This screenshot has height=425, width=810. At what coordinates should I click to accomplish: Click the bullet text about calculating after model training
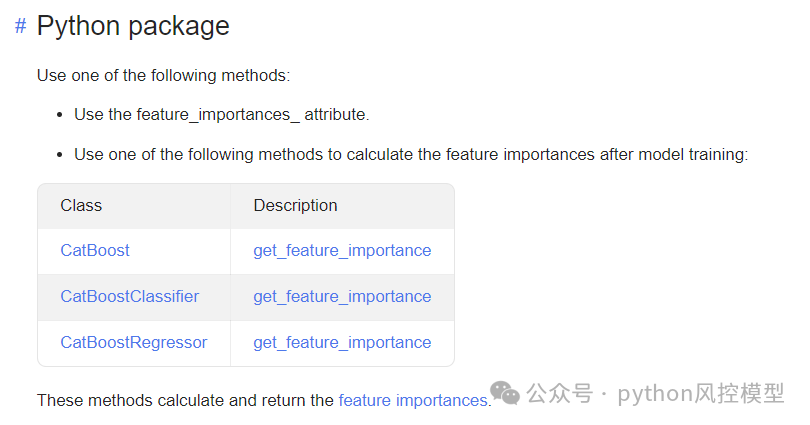click(x=411, y=154)
